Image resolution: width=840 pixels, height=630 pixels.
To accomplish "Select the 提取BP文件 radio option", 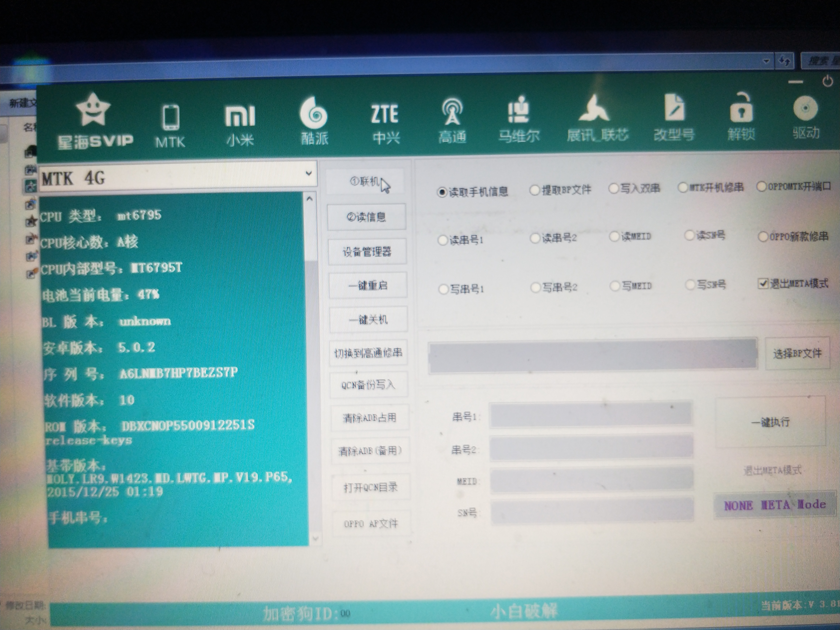I will tap(535, 190).
